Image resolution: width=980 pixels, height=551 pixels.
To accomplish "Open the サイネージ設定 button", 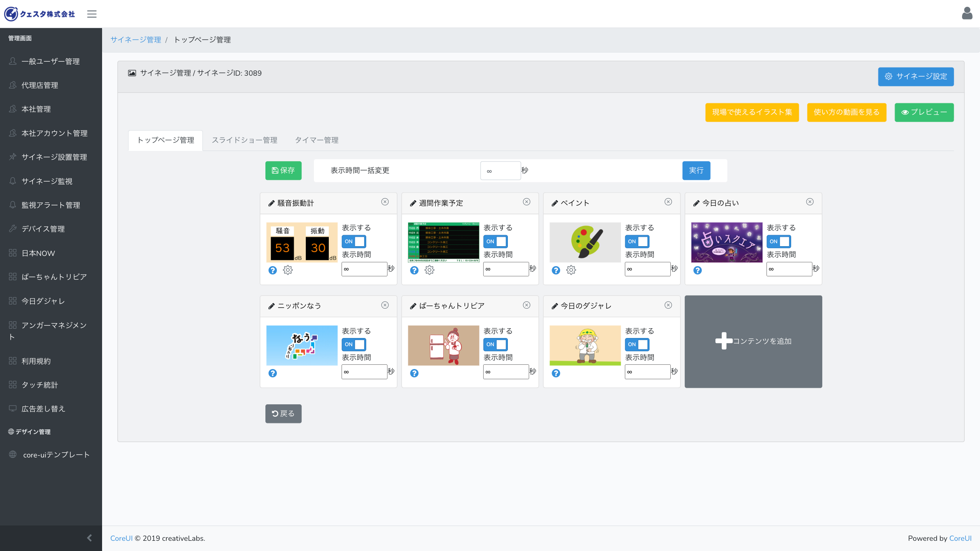I will [916, 77].
